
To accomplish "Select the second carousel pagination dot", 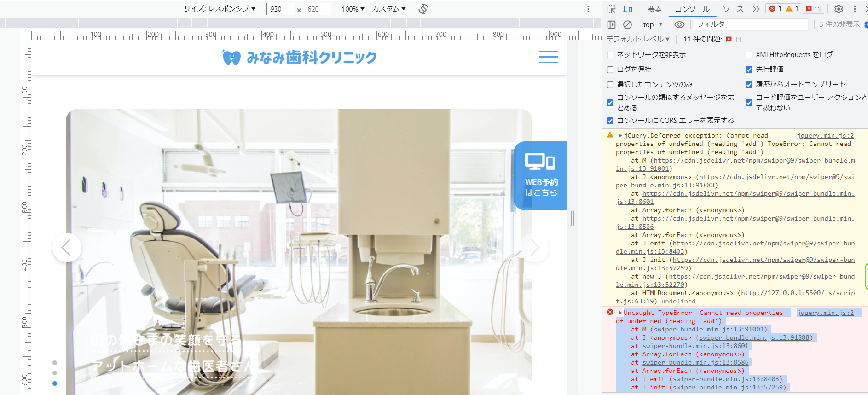I will click(55, 373).
